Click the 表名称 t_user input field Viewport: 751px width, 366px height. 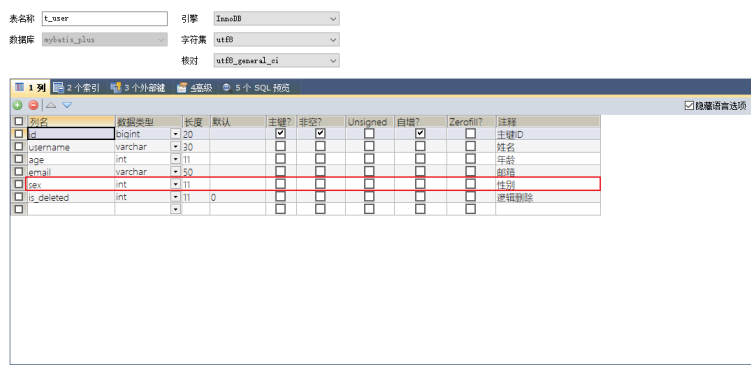(105, 19)
